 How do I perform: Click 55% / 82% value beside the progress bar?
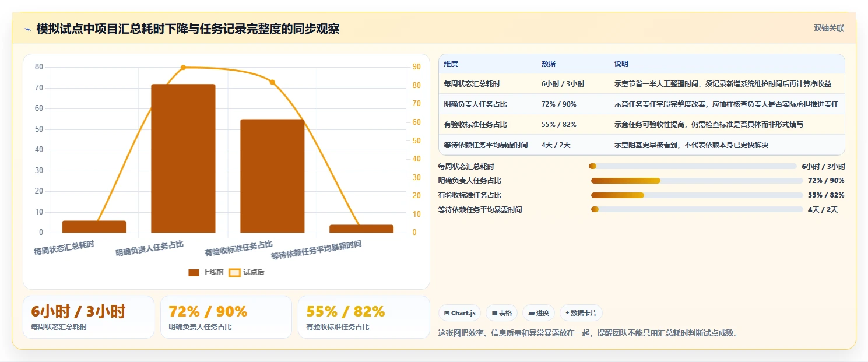826,195
